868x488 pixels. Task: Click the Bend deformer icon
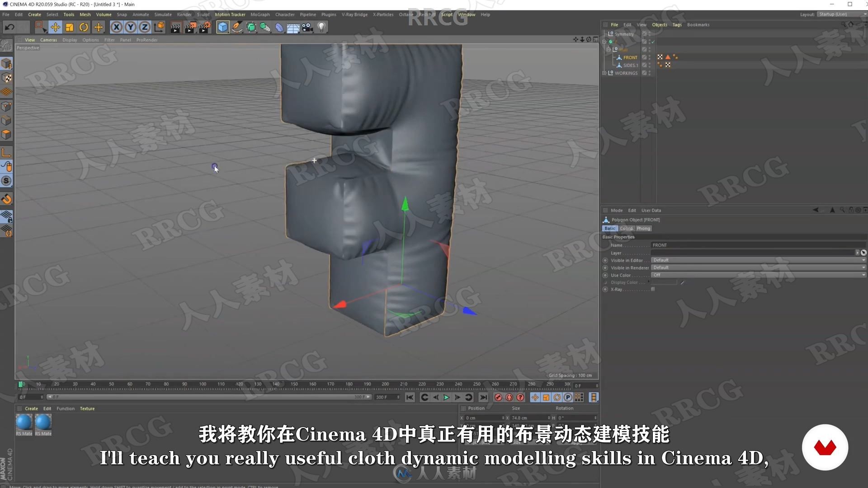(279, 28)
